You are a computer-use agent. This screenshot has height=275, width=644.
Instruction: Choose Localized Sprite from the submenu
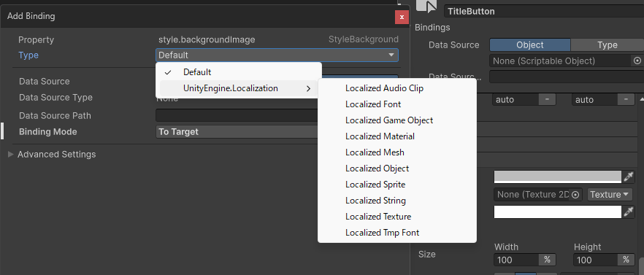point(375,185)
